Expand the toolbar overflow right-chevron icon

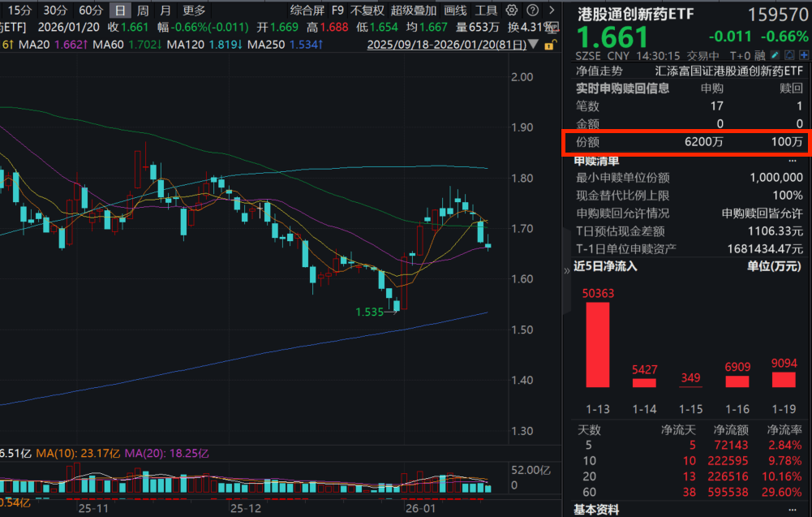[x=554, y=11]
